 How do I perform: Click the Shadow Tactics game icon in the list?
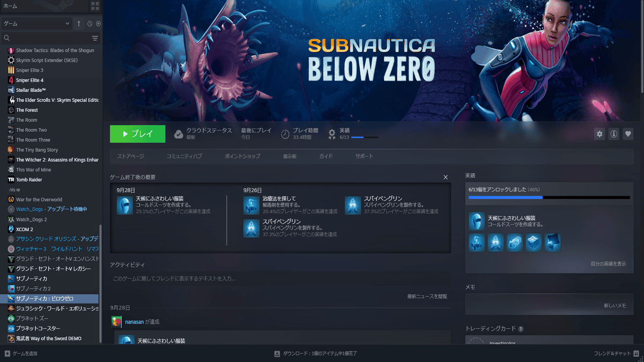(x=11, y=50)
